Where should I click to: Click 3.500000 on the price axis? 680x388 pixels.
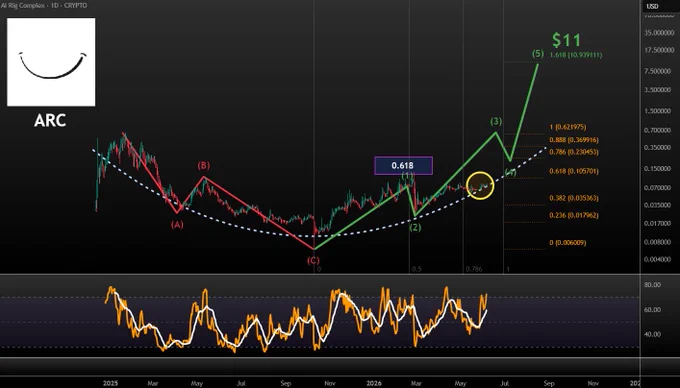coord(657,90)
